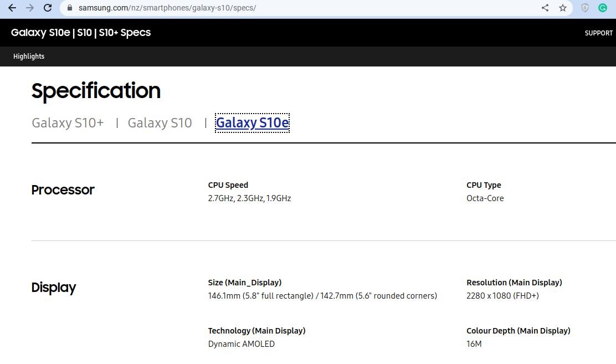Click the Resolution (Main Display) label
This screenshot has width=616, height=364.
(514, 283)
